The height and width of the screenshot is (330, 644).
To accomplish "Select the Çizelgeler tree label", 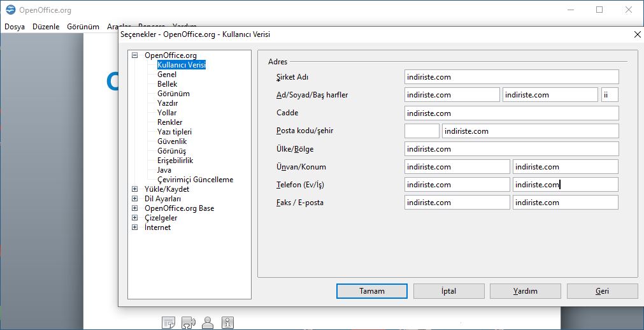I will 161,218.
